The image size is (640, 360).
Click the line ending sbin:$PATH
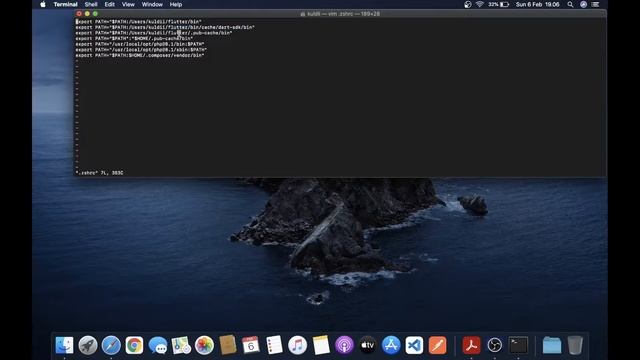[141, 50]
